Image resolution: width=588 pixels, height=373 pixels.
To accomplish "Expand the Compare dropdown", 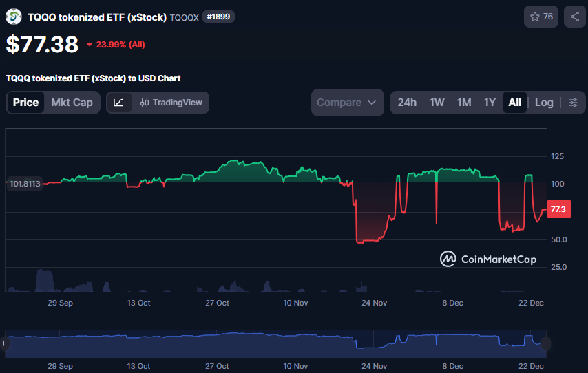I will tap(347, 103).
